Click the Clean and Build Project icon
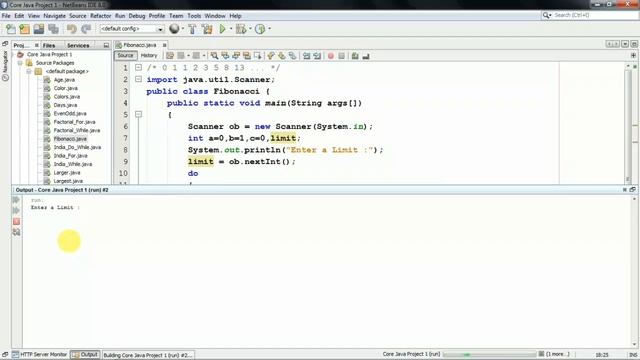Viewport: 640px width, 360px height. tap(207, 29)
